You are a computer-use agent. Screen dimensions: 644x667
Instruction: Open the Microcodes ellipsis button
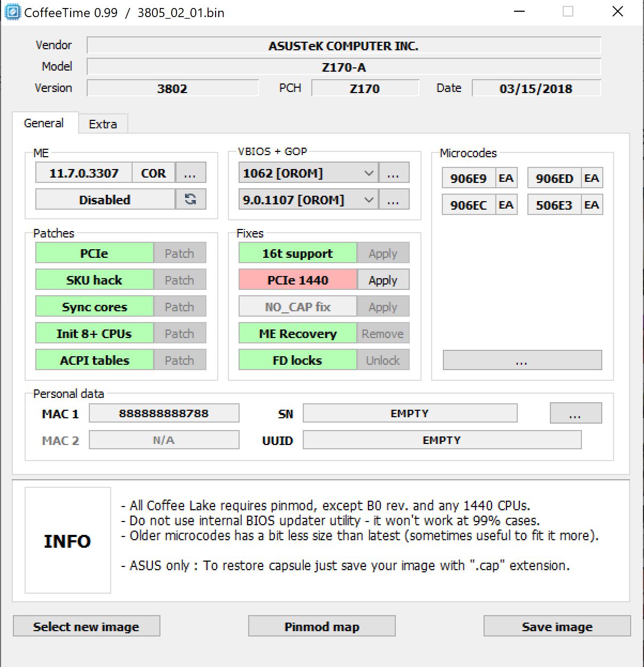(522, 360)
